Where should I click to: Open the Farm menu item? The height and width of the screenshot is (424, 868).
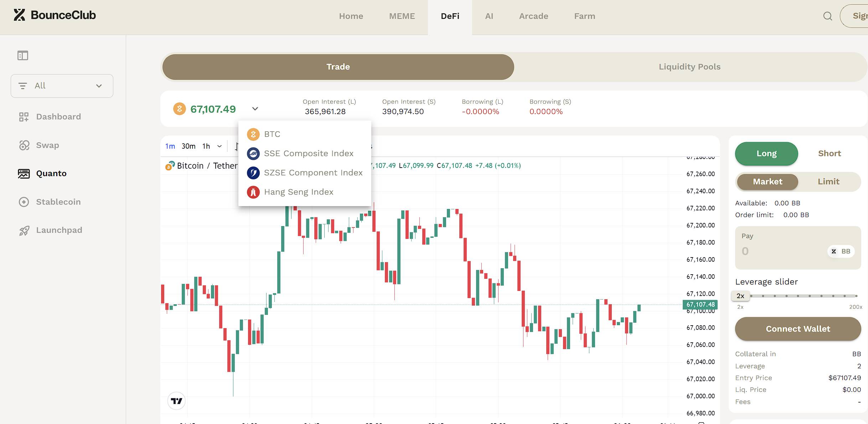point(584,16)
